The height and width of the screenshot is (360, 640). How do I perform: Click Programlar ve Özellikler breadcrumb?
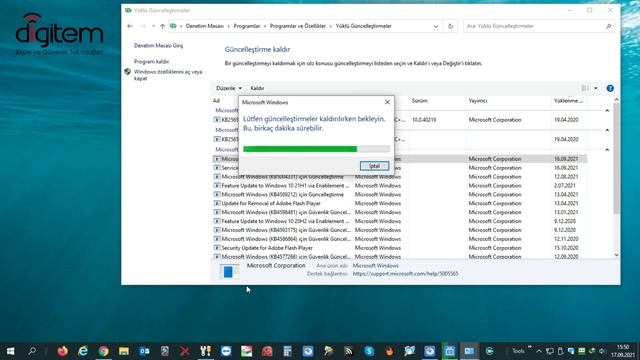click(298, 26)
